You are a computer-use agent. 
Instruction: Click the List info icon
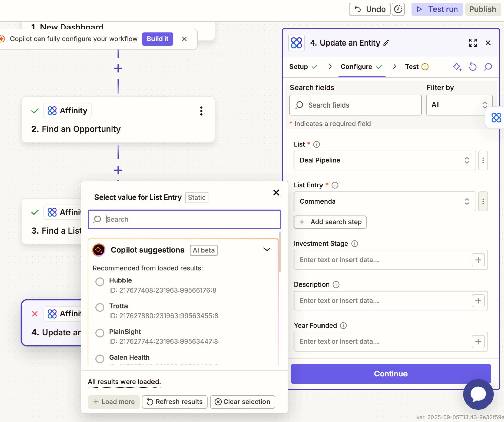coord(316,144)
